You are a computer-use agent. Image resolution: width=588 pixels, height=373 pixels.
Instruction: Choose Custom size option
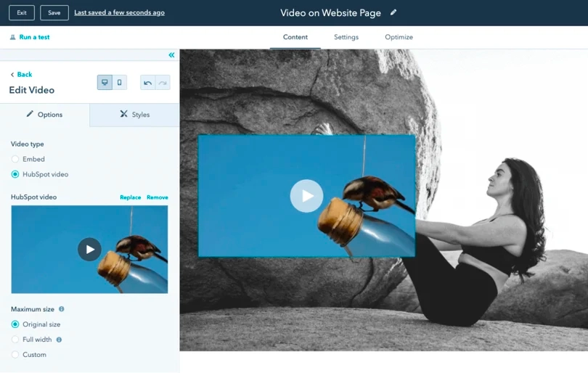15,355
